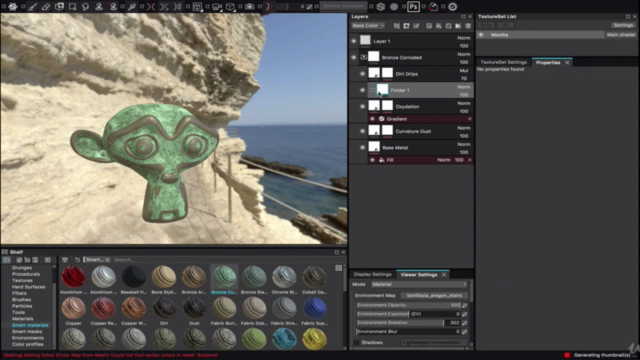Switch to the TextureSet Settings tab
This screenshot has height=360, width=640.
click(504, 62)
